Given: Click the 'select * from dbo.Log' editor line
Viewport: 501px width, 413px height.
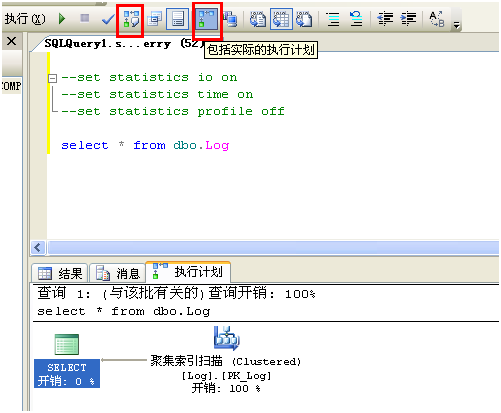Looking at the screenshot, I should (x=145, y=146).
